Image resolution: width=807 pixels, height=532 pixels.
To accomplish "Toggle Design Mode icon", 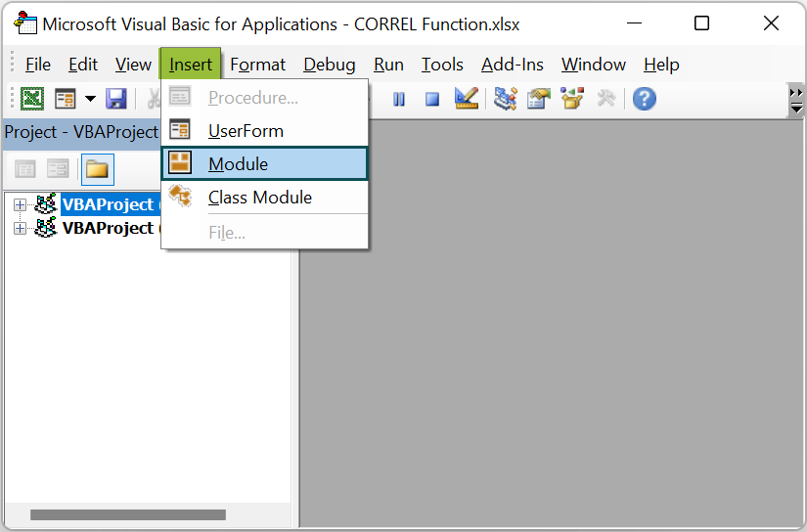I will [x=467, y=98].
